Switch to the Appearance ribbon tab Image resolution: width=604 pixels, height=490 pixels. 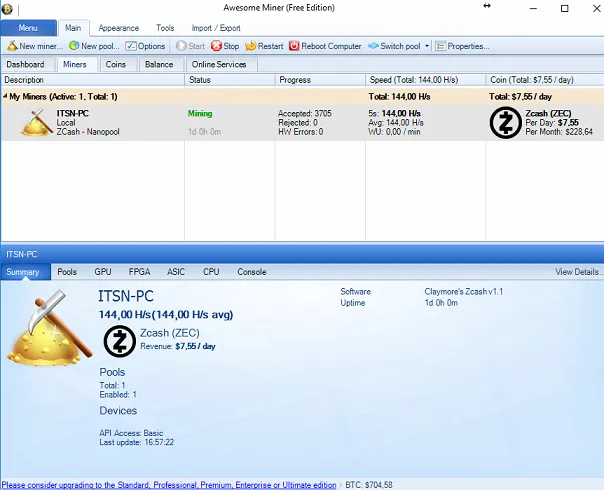pyautogui.click(x=119, y=28)
